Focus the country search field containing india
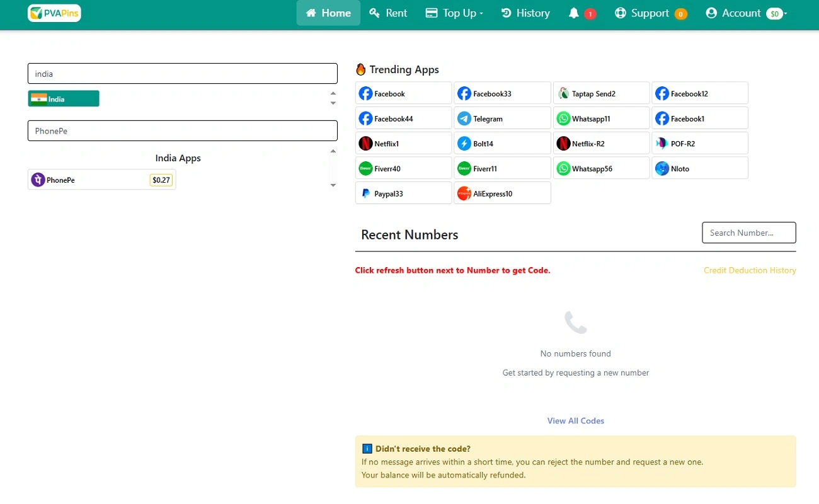Image resolution: width=819 pixels, height=504 pixels. 183,74
